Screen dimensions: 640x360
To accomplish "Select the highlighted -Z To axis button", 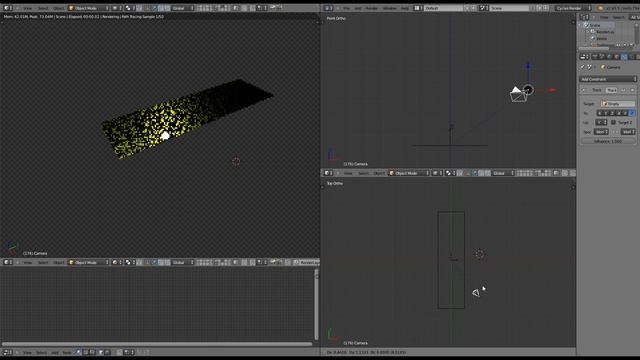I will [x=632, y=113].
